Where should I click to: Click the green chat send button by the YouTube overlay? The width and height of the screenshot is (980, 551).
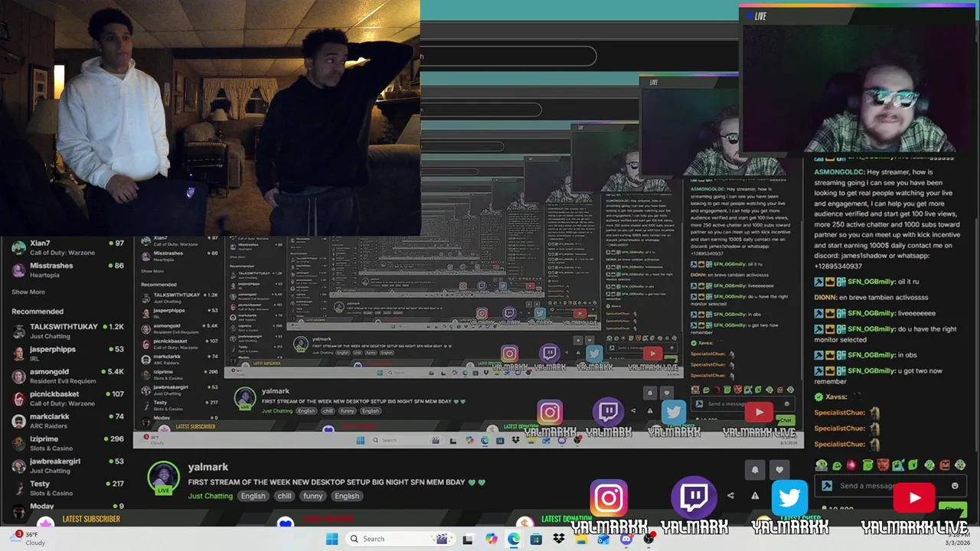point(952,508)
